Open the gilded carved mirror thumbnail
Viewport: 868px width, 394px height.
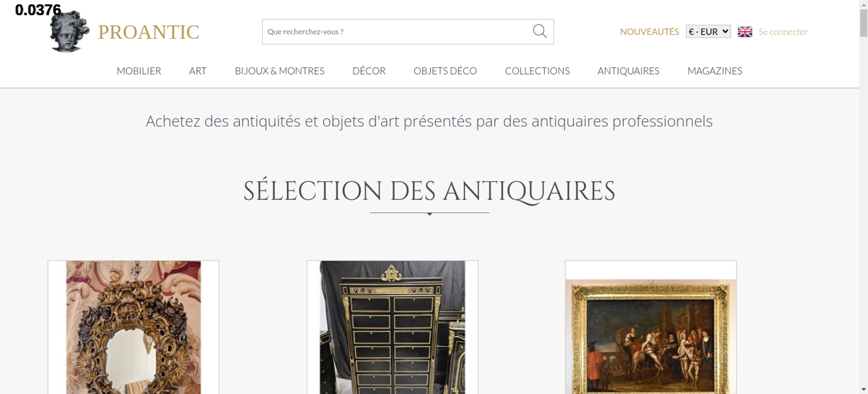[134, 327]
